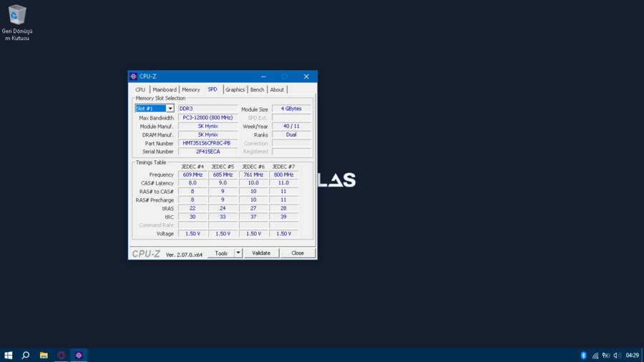Open the volume speaker tray icon
This screenshot has width=644, height=362.
(617, 355)
